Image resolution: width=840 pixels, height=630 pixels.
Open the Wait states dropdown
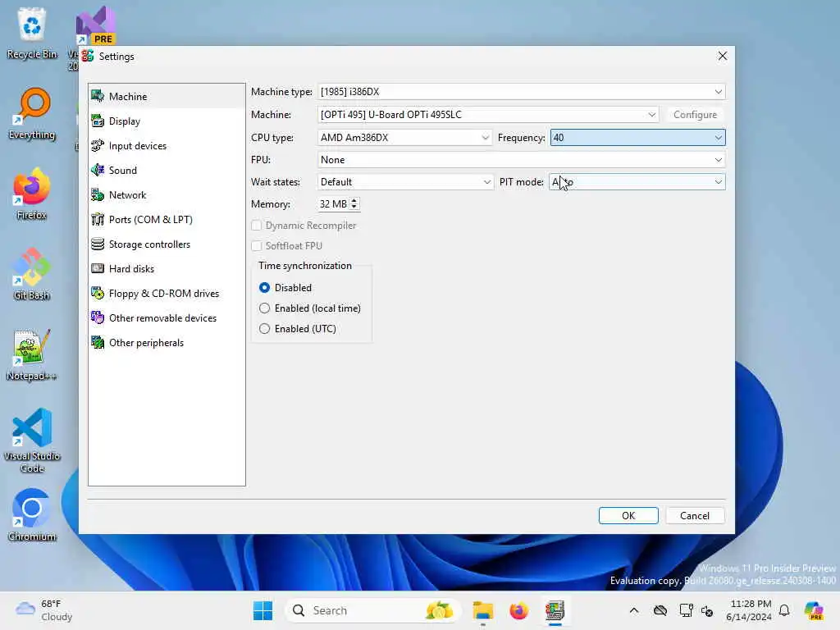click(405, 182)
